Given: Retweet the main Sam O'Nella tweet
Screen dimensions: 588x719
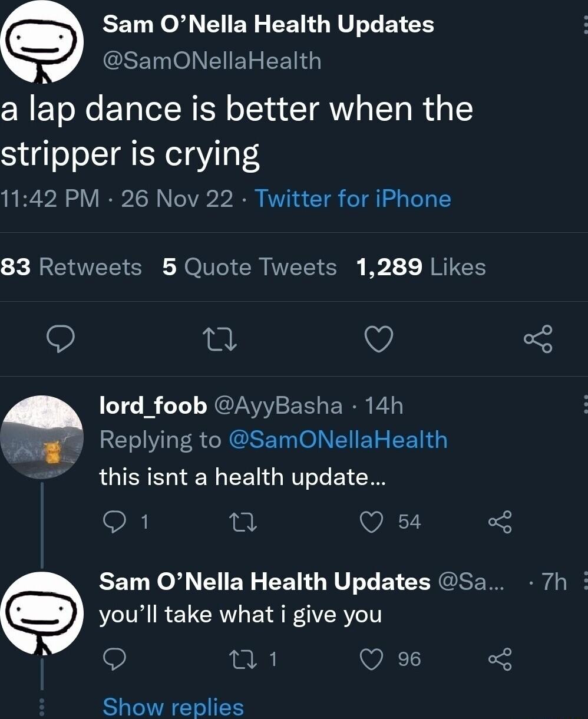Looking at the screenshot, I should 219,340.
